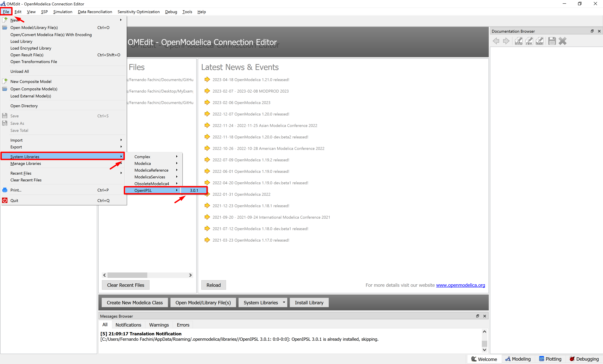Select OpenIPSL version 3.0.1
Viewport: 603px width, 364px height.
pos(194,191)
